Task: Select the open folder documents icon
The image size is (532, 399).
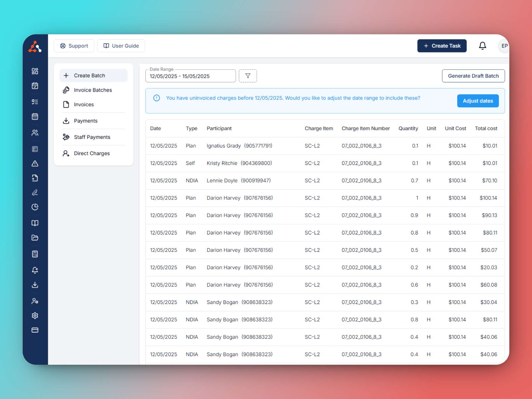Action: [35, 238]
